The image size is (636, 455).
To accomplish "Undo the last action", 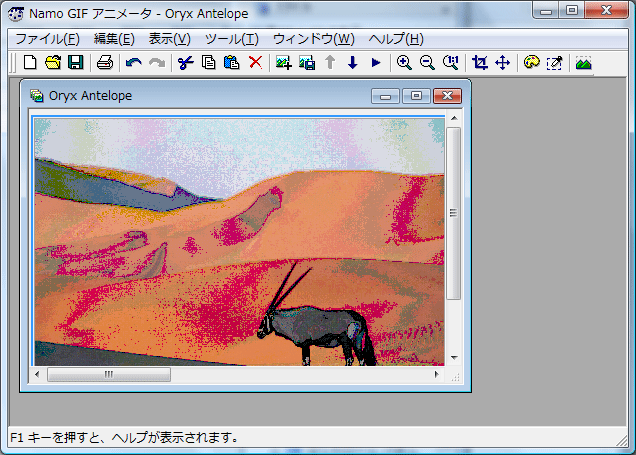I will point(133,63).
